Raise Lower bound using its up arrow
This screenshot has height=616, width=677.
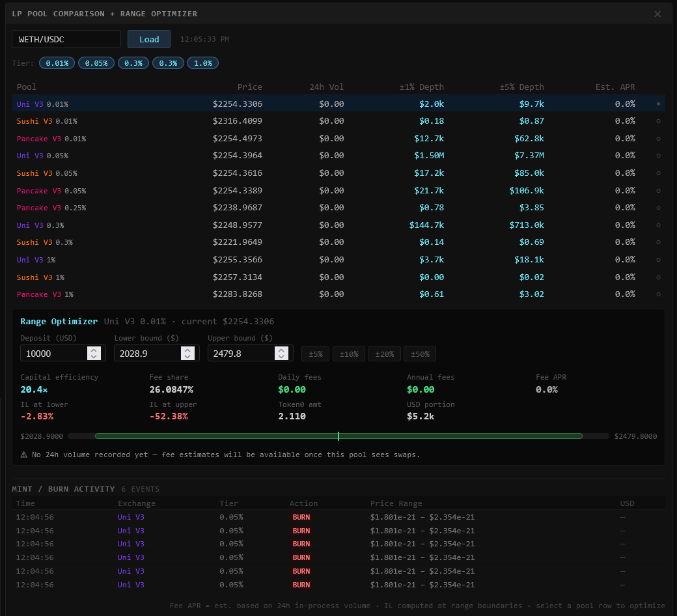pos(187,350)
